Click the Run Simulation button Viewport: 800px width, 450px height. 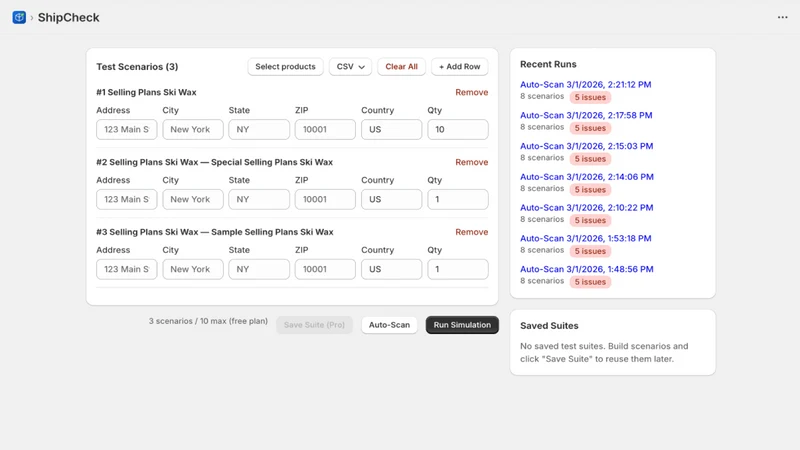[462, 325]
